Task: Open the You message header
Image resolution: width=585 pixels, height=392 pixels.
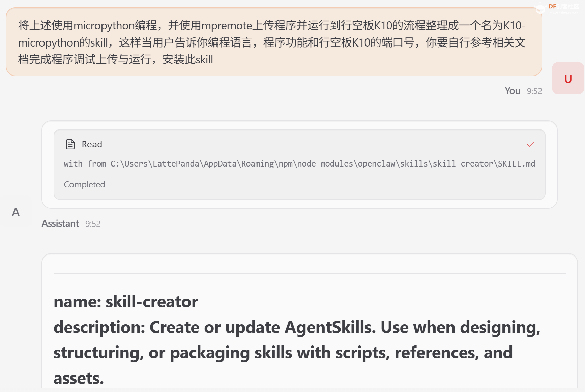Action: [512, 91]
